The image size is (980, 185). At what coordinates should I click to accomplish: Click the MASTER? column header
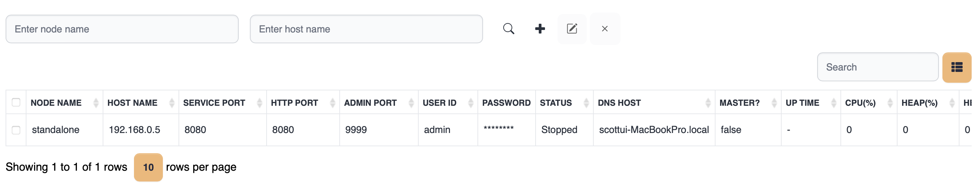tap(739, 103)
